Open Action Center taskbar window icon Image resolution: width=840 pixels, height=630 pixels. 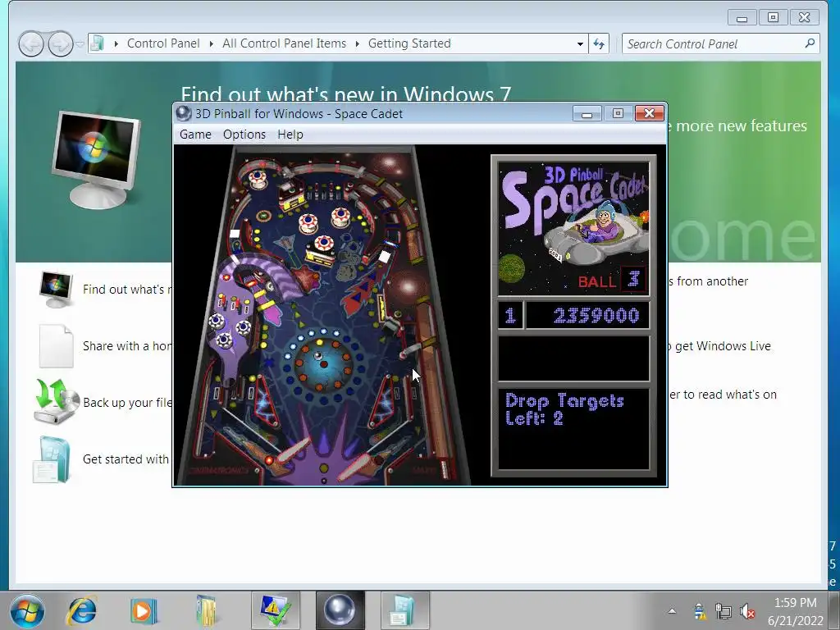pyautogui.click(x=276, y=610)
